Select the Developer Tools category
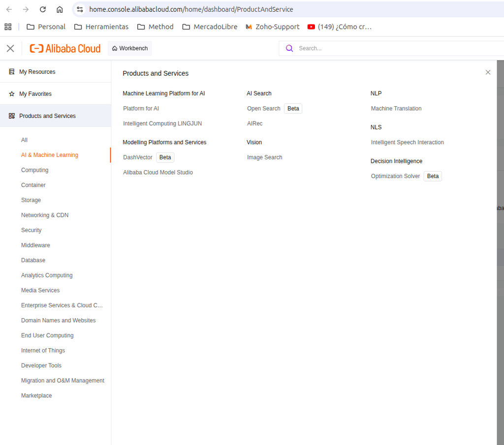The image size is (504, 445). coord(41,365)
